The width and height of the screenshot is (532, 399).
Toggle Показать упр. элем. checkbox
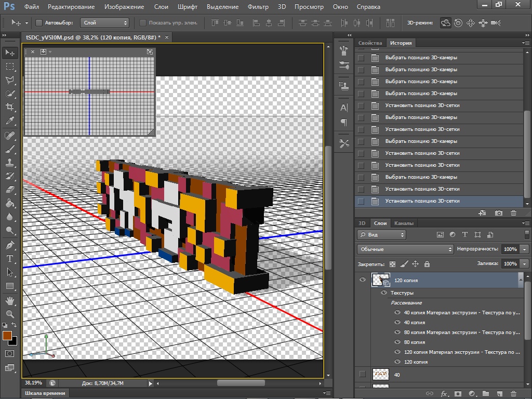click(143, 23)
